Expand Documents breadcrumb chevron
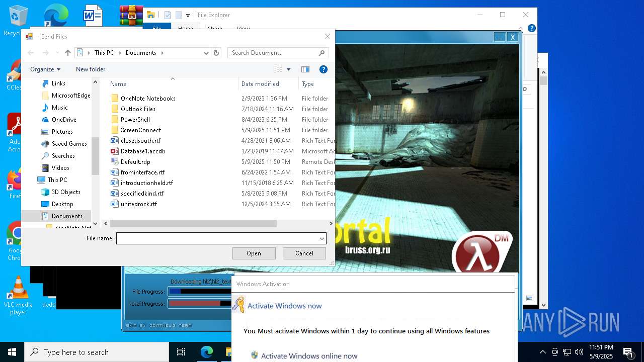This screenshot has width=644, height=362. [x=162, y=53]
